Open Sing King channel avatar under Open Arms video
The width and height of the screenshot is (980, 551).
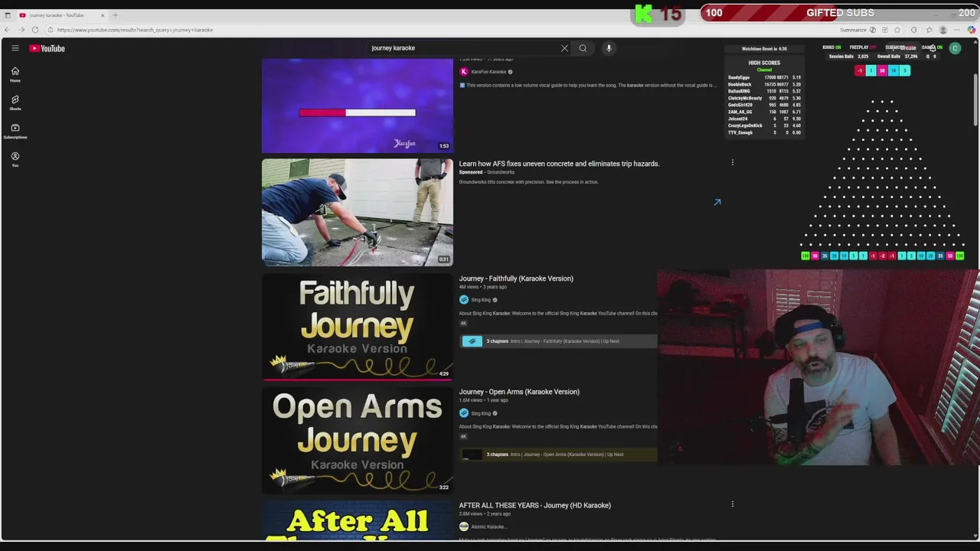(x=463, y=413)
